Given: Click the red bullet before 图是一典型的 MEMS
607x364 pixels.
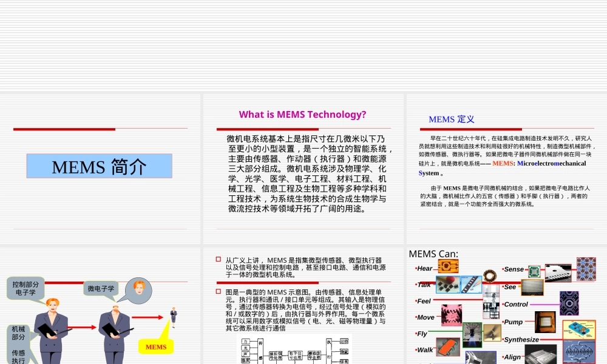Looking at the screenshot, I should [219, 291].
